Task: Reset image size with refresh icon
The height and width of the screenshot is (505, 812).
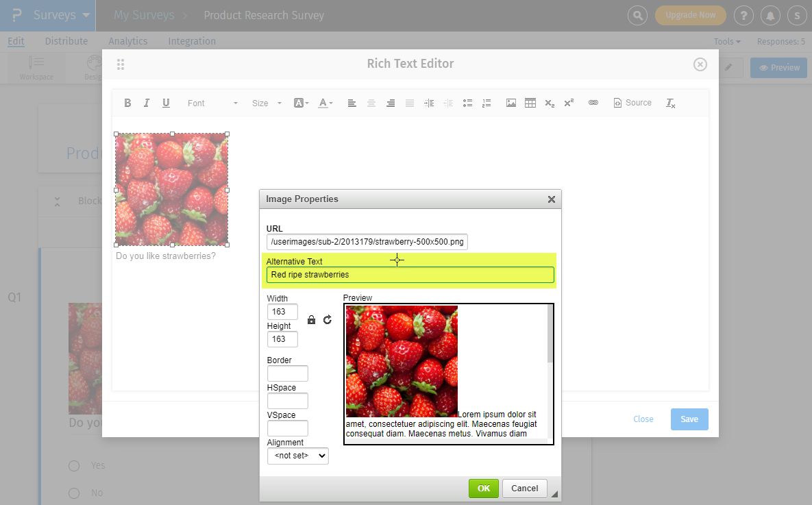Action: tap(328, 319)
